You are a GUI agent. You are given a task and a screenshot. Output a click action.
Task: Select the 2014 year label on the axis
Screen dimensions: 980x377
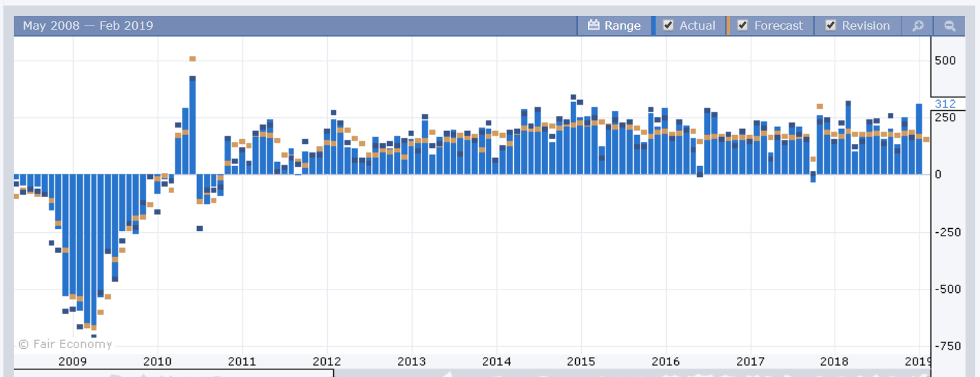[496, 362]
